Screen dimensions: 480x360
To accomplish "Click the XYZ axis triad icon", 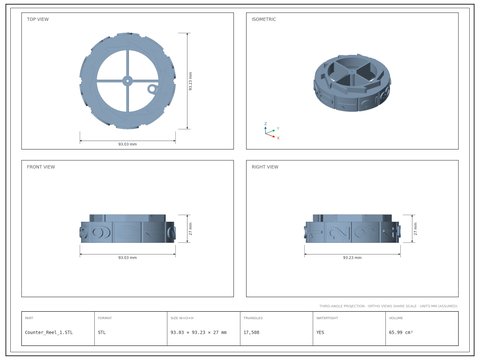I will (x=271, y=131).
